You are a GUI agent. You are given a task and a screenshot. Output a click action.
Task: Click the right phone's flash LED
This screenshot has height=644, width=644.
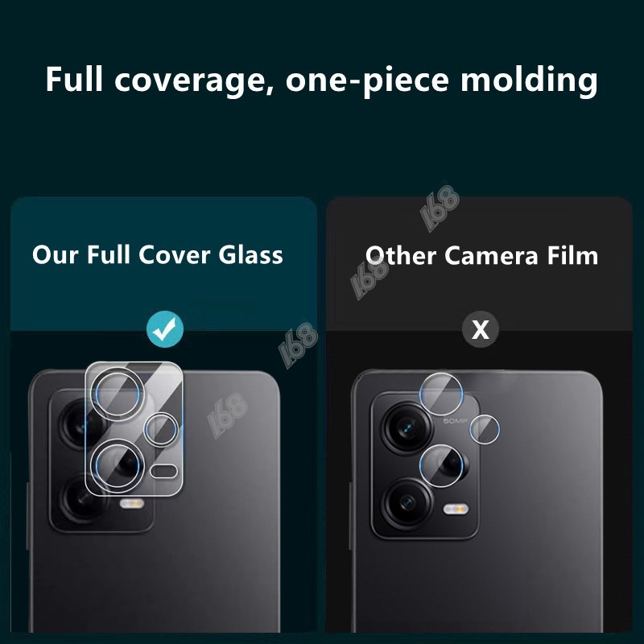[456, 510]
